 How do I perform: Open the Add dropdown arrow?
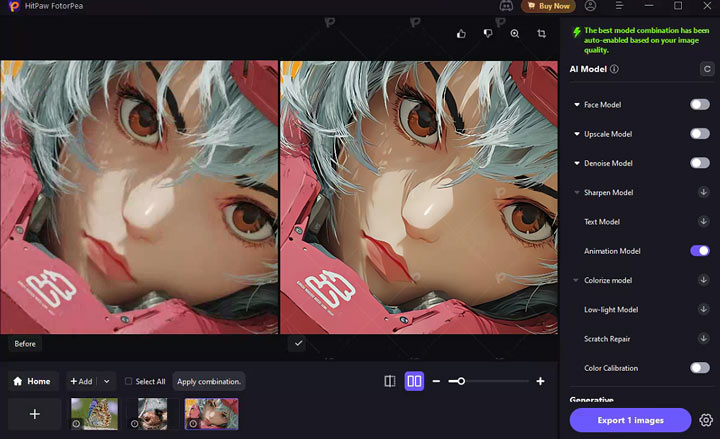[x=107, y=381]
